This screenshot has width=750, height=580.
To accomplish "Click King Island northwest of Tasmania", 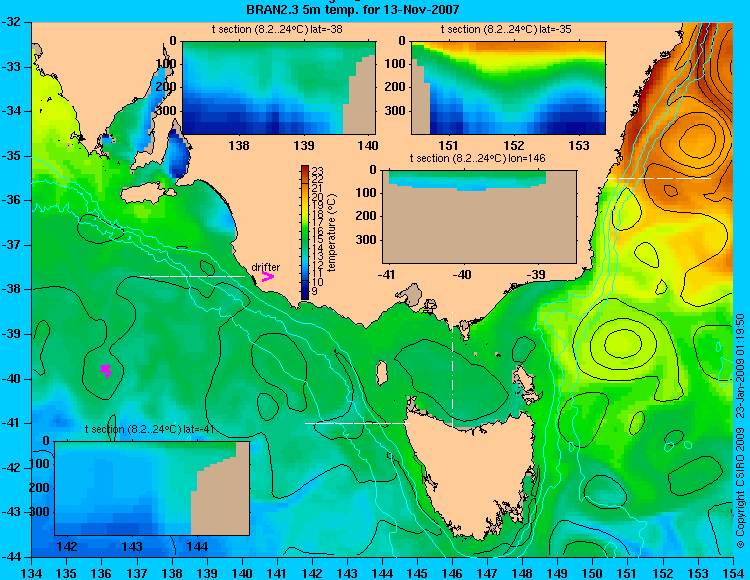I will [x=381, y=372].
